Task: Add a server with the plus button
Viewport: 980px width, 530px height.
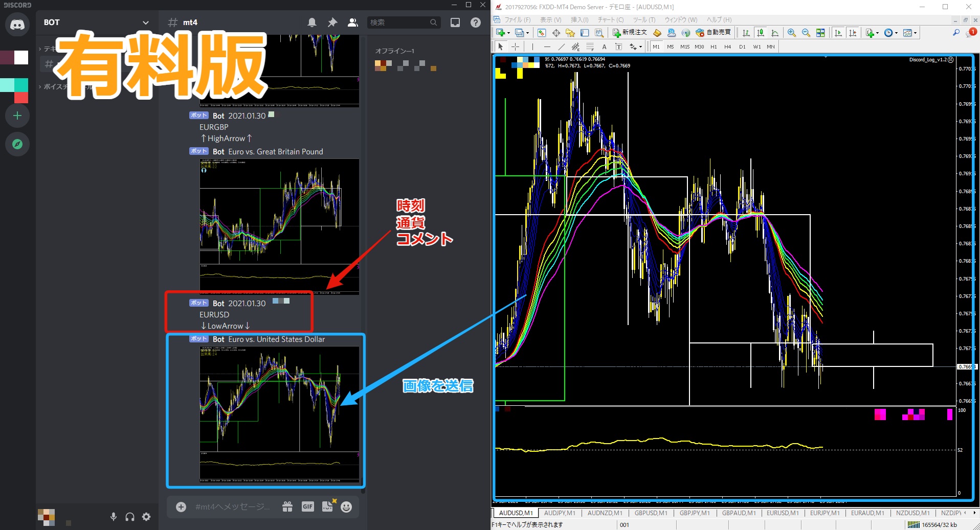Action: tap(17, 116)
